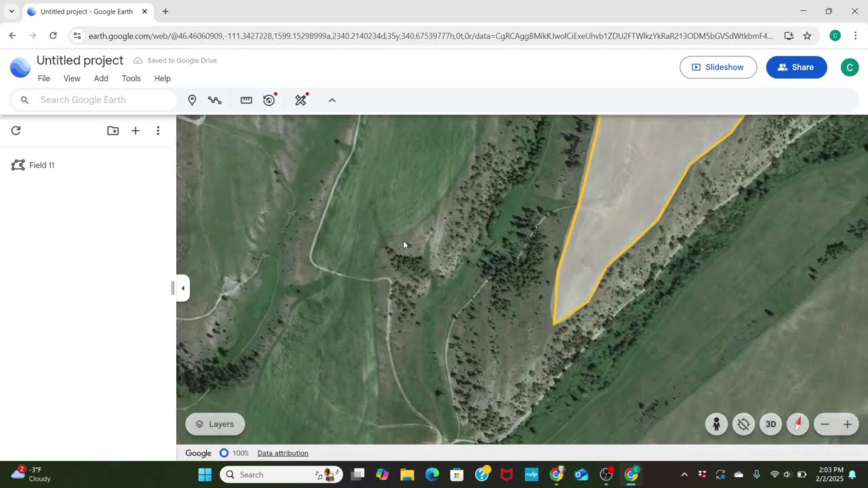This screenshot has height=488, width=868.
Task: Switch the map to 3D view
Action: (x=770, y=424)
